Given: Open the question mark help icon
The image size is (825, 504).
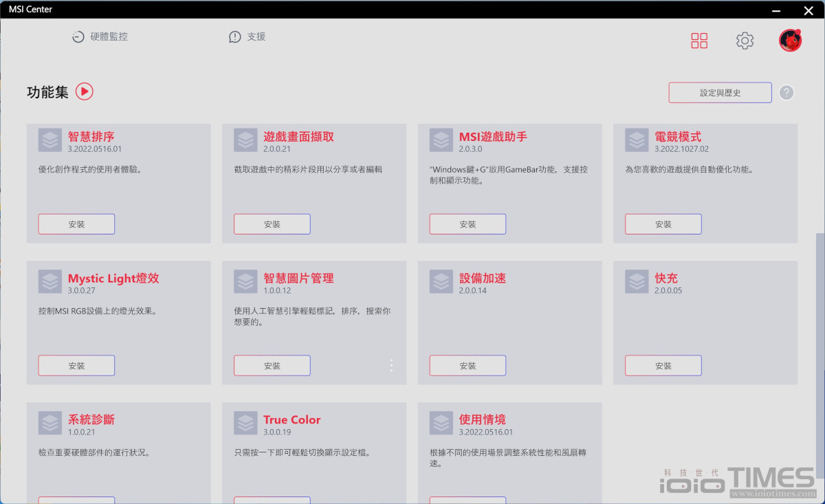Looking at the screenshot, I should coord(786,93).
